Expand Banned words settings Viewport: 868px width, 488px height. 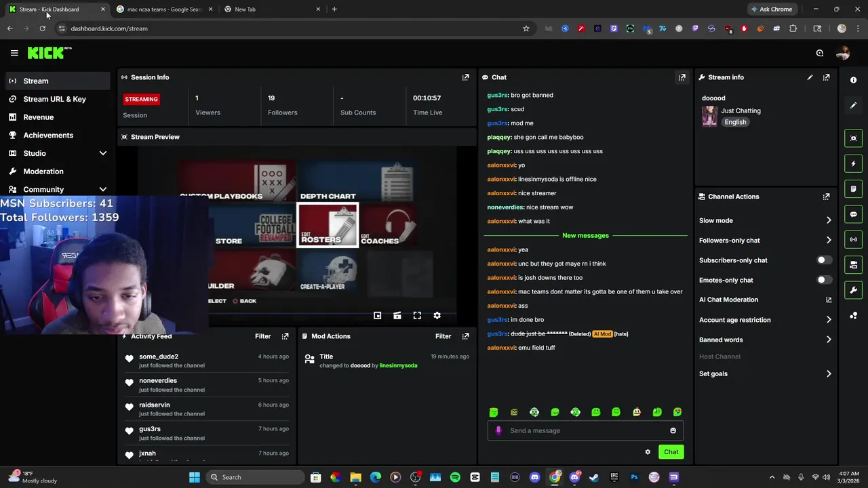(x=829, y=340)
